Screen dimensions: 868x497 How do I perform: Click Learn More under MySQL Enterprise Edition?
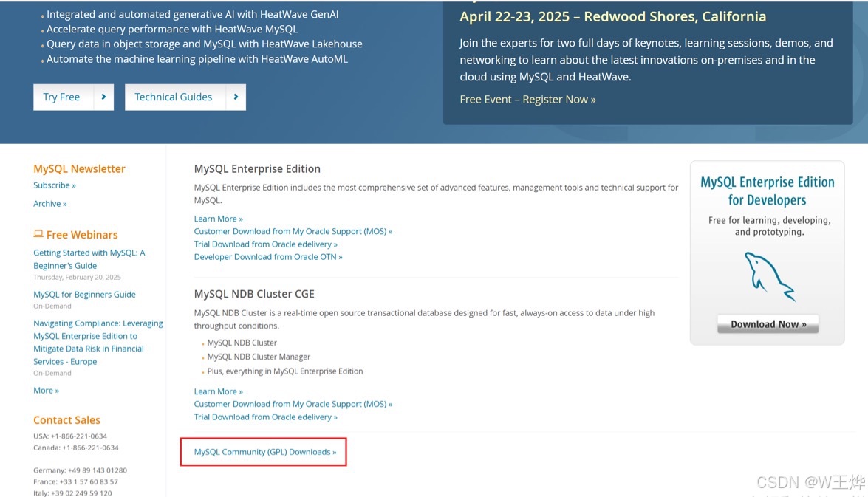(x=216, y=218)
